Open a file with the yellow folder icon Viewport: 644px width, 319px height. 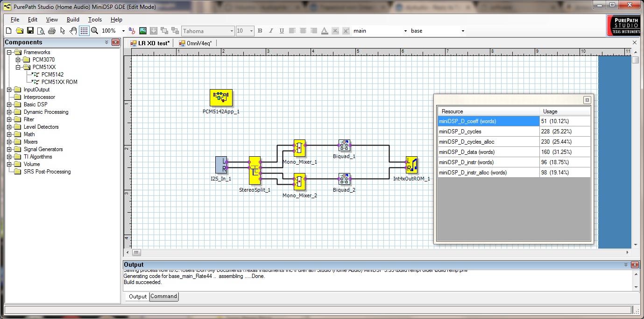(19, 31)
